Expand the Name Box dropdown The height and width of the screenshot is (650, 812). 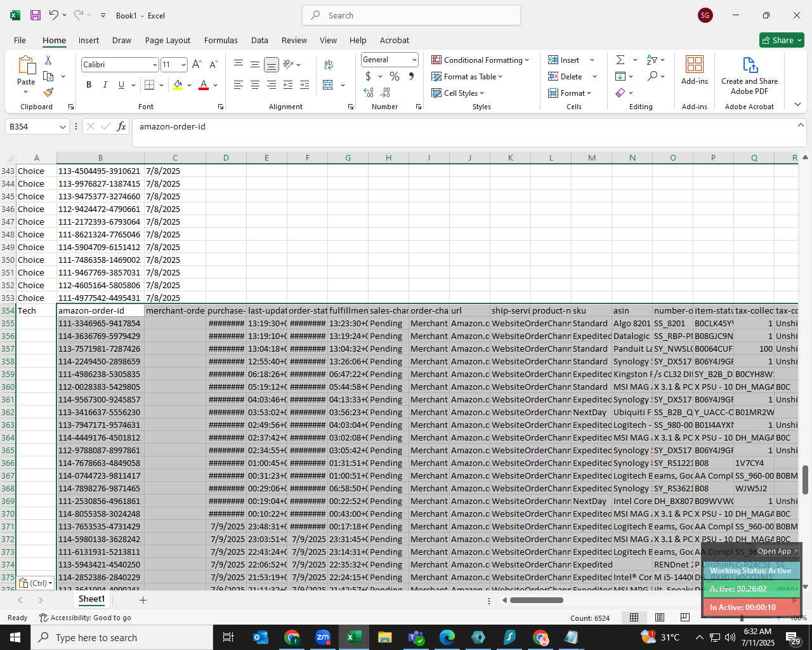point(62,127)
